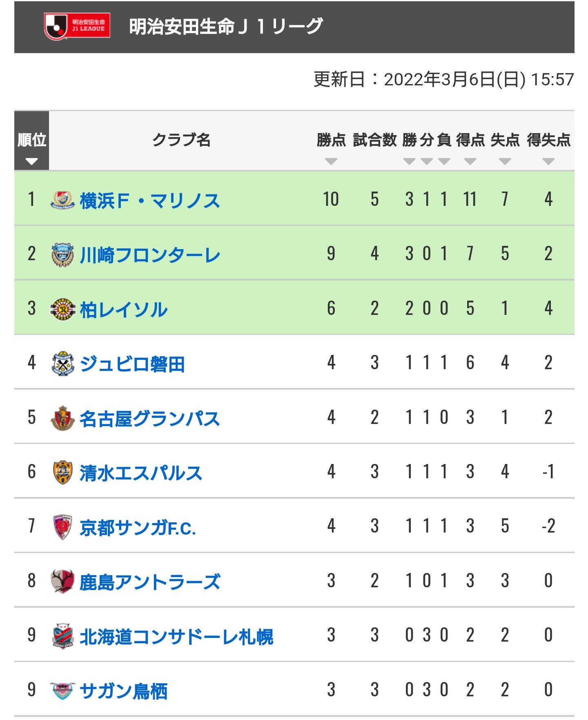This screenshot has height=720, width=588.
Task: Open 横浜F・マリノス team link
Action: point(150,201)
